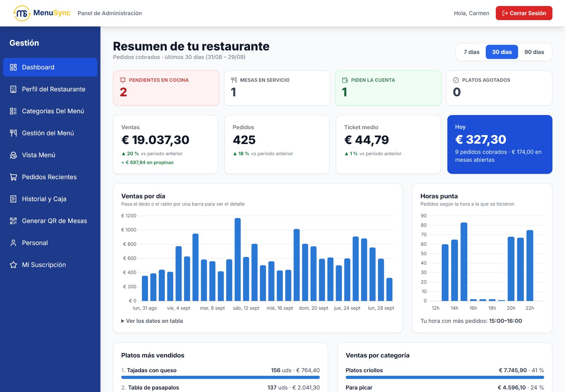
Task: Click the Categorias Del Menú list icon
Action: (13, 111)
